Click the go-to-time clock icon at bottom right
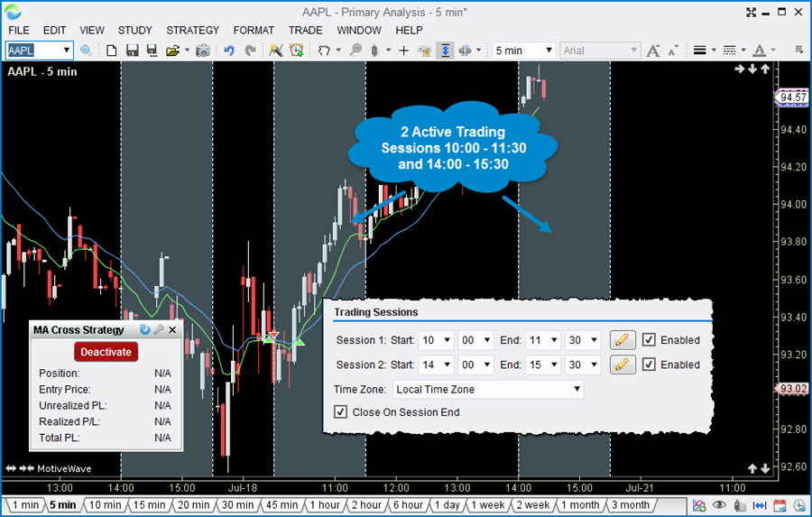Image resolution: width=812 pixels, height=517 pixels. pyautogui.click(x=799, y=505)
